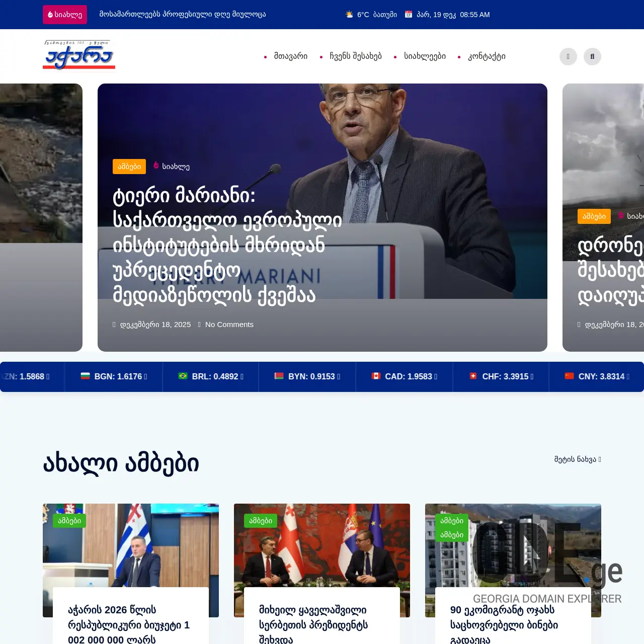The height and width of the screenshot is (644, 644).
Task: Open the site search icon
Action: point(592,56)
